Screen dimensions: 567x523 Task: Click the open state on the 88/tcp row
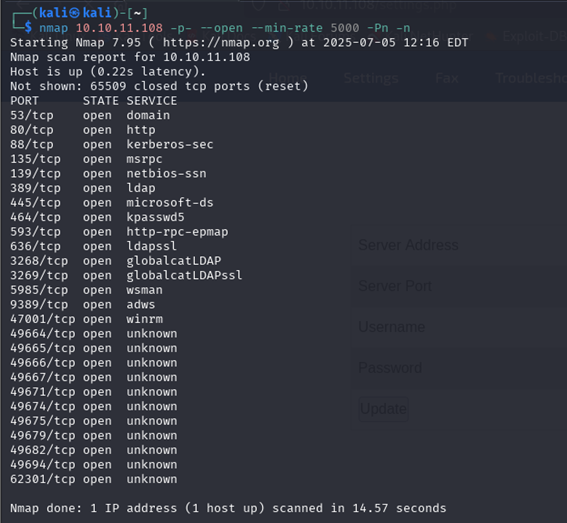[97, 144]
